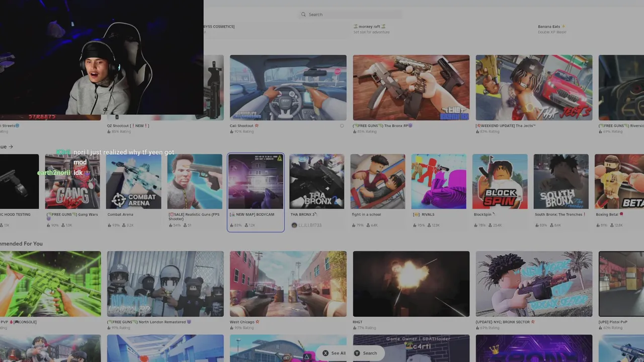Screen dimensions: 644x362
Task: Open the Tha Jects game thumbnail
Action: 534,87
